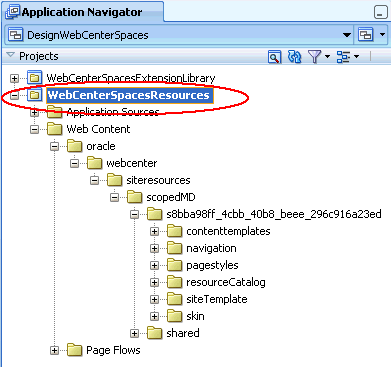The height and width of the screenshot is (367, 391).
Task: Expand the skin folder
Action: [x=154, y=317]
